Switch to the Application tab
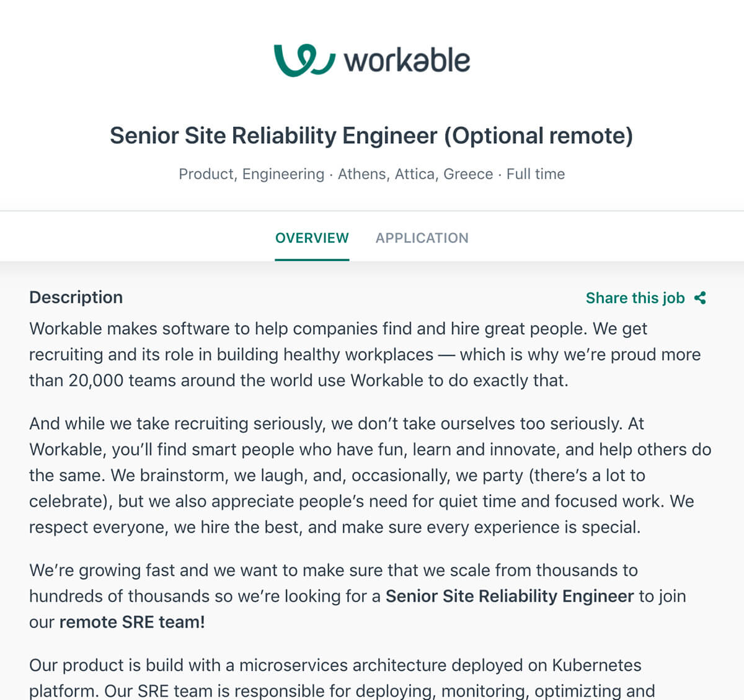 (x=422, y=238)
